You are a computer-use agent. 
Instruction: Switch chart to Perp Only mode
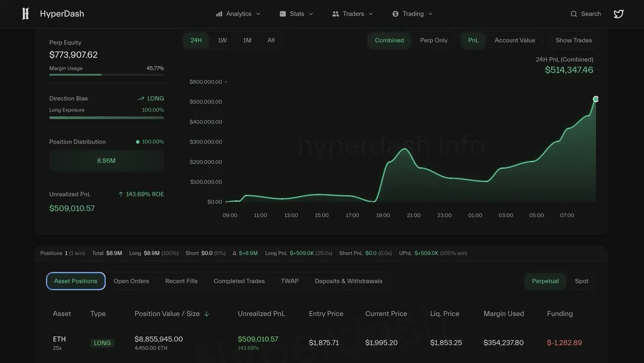434,40
